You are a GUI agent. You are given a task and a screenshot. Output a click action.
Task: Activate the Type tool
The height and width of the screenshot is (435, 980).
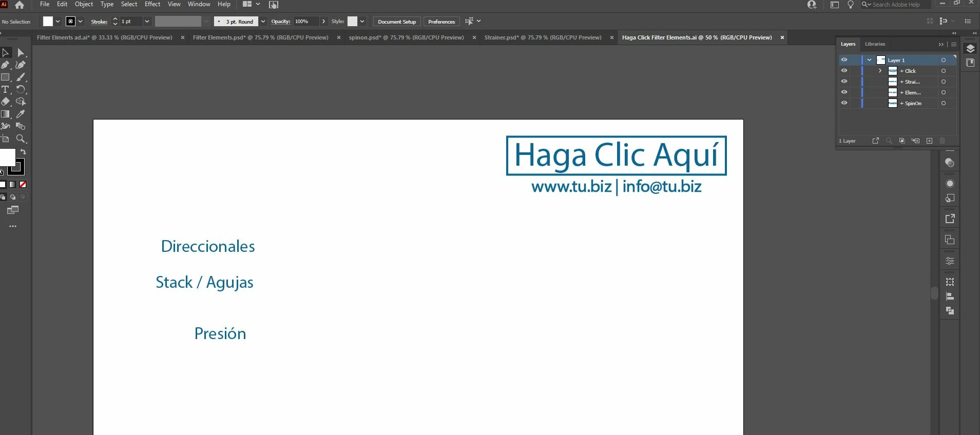[x=6, y=89]
